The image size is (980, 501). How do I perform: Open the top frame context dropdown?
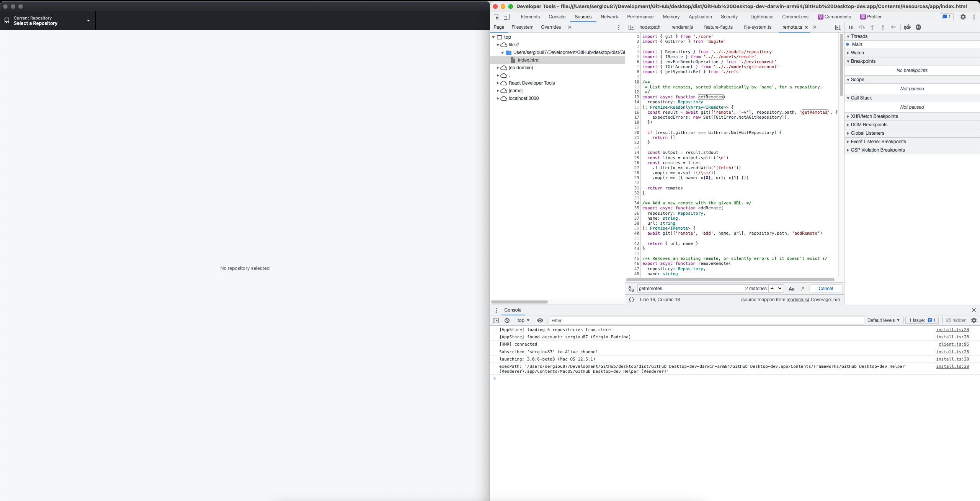tap(523, 320)
